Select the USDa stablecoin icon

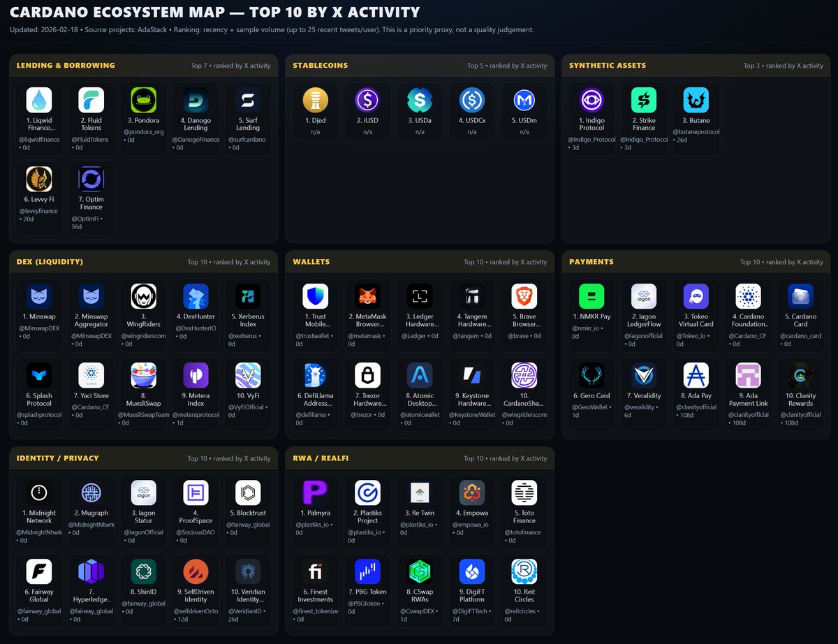tap(420, 100)
